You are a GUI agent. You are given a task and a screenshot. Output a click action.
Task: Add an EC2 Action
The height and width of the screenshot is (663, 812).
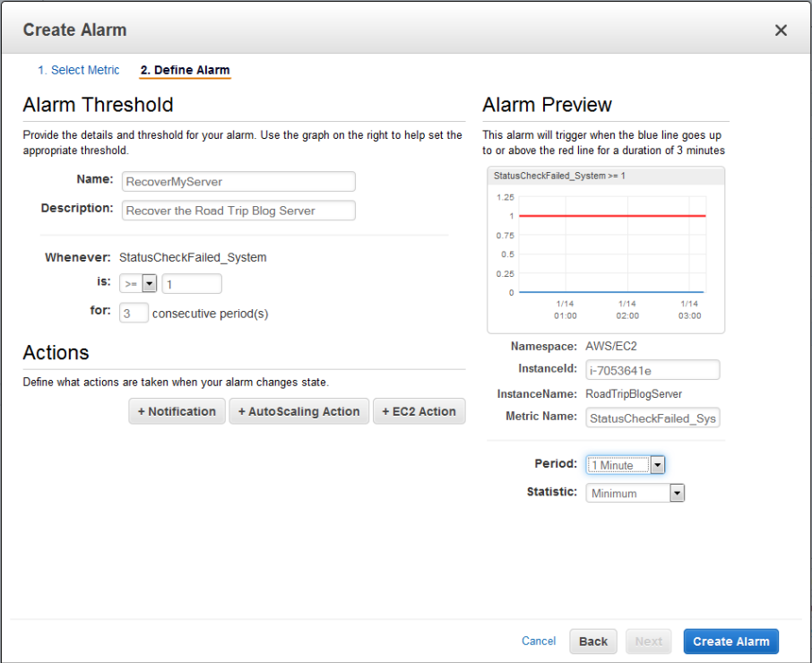(x=419, y=411)
